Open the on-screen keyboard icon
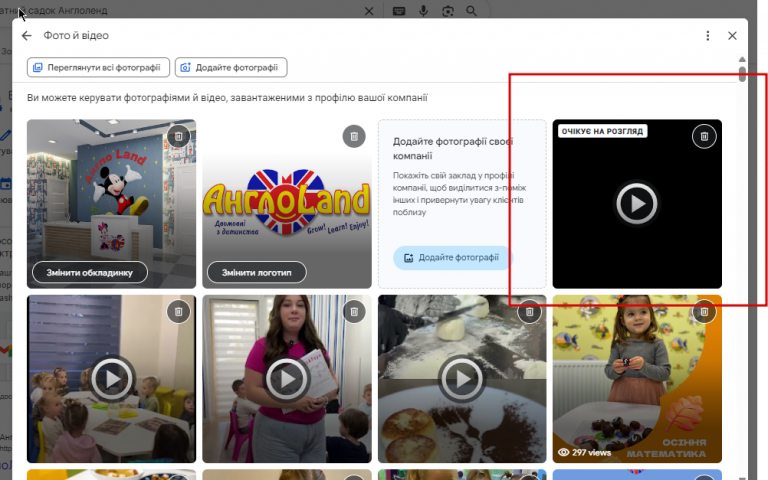 (x=399, y=11)
